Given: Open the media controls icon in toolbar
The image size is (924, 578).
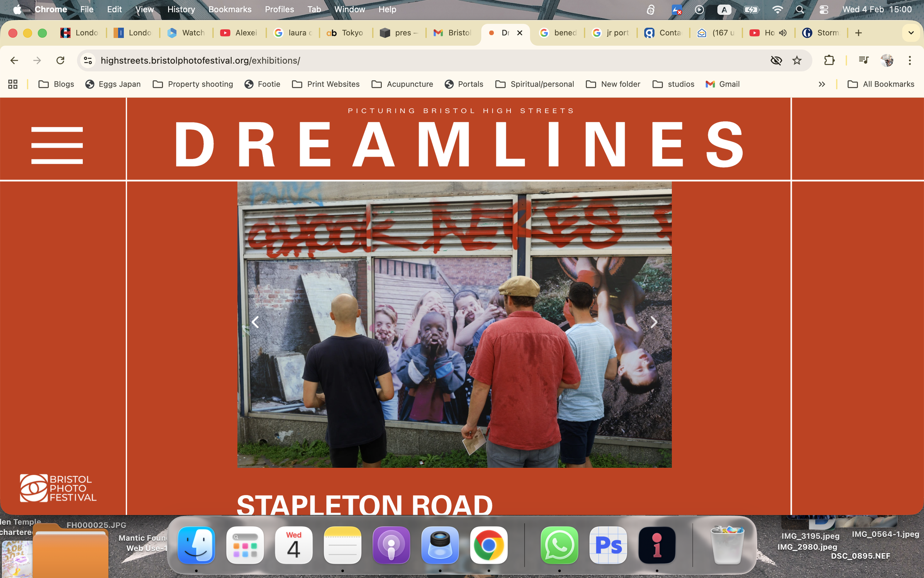Looking at the screenshot, I should point(863,60).
